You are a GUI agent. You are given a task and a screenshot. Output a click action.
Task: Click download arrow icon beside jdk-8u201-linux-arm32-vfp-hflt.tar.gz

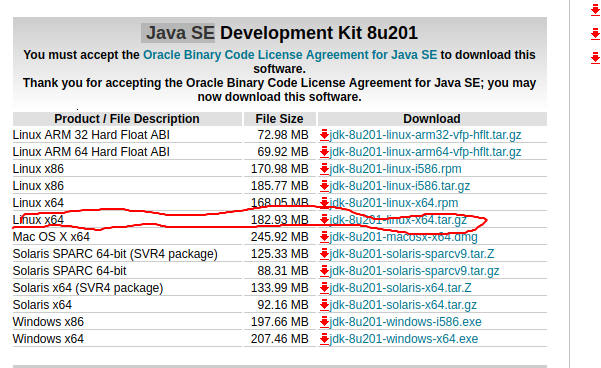324,135
